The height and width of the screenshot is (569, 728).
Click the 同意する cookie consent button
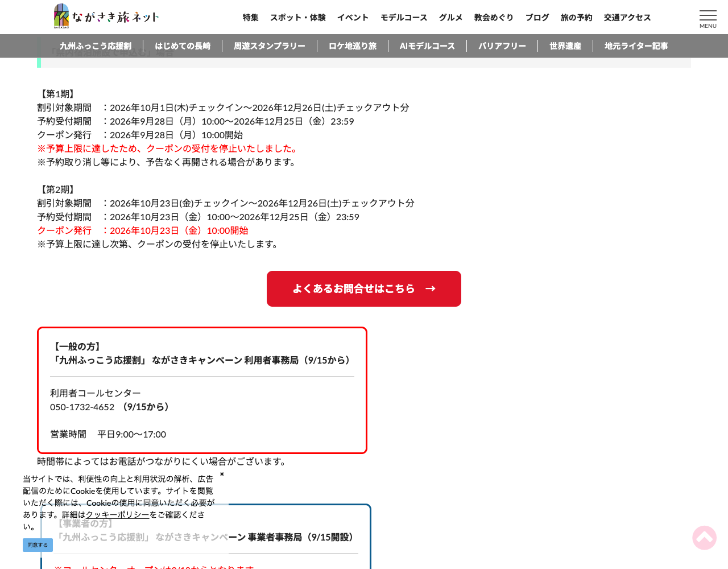coord(38,545)
